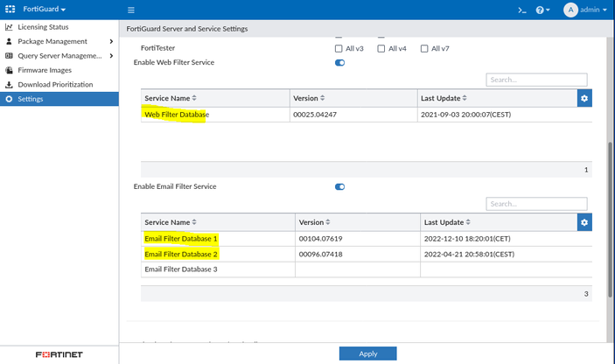Open Web Filter table settings gear
615x364 pixels.
tap(584, 98)
